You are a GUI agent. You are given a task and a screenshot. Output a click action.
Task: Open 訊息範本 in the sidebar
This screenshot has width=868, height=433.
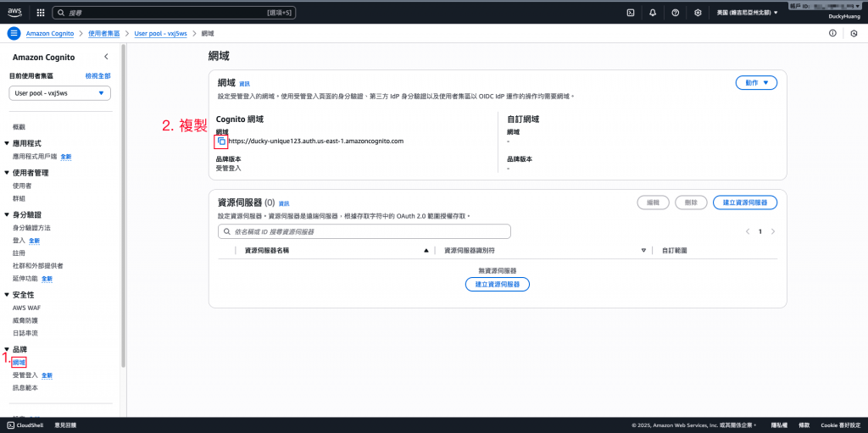(25, 387)
